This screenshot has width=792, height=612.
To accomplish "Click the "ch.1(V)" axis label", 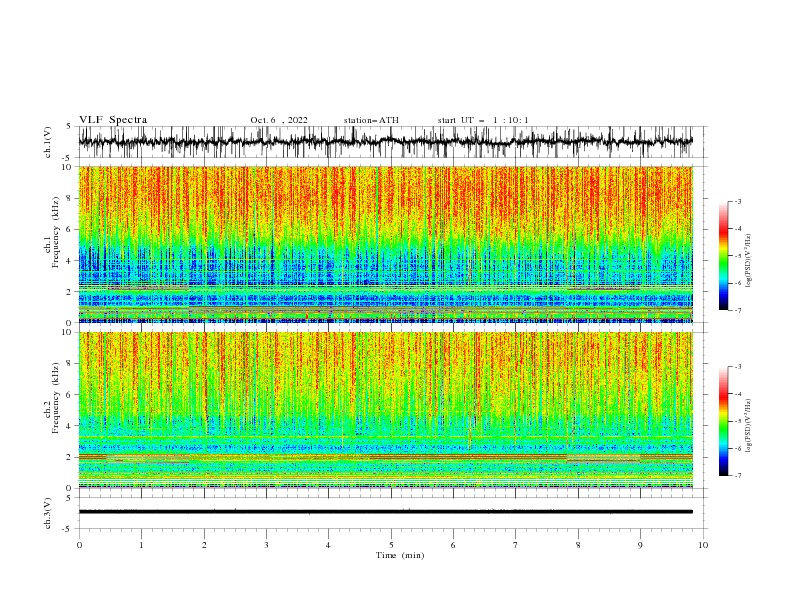I will pos(48,142).
